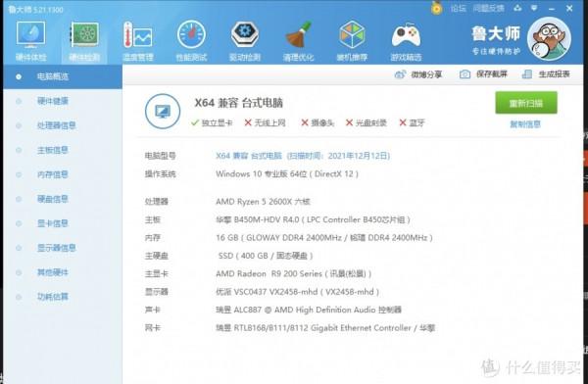Click the 鲁大师 mascot avatar
Image resolution: width=588 pixels, height=384 pixels.
click(x=549, y=38)
